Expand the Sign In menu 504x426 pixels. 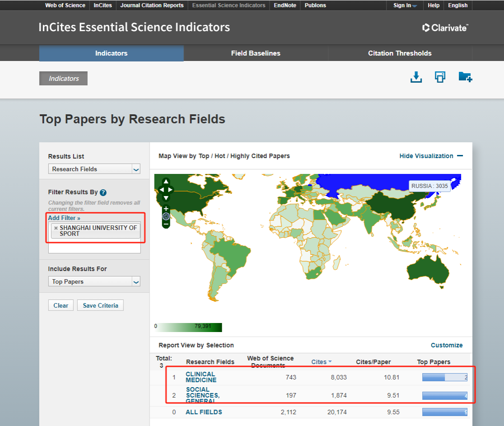pyautogui.click(x=405, y=5)
